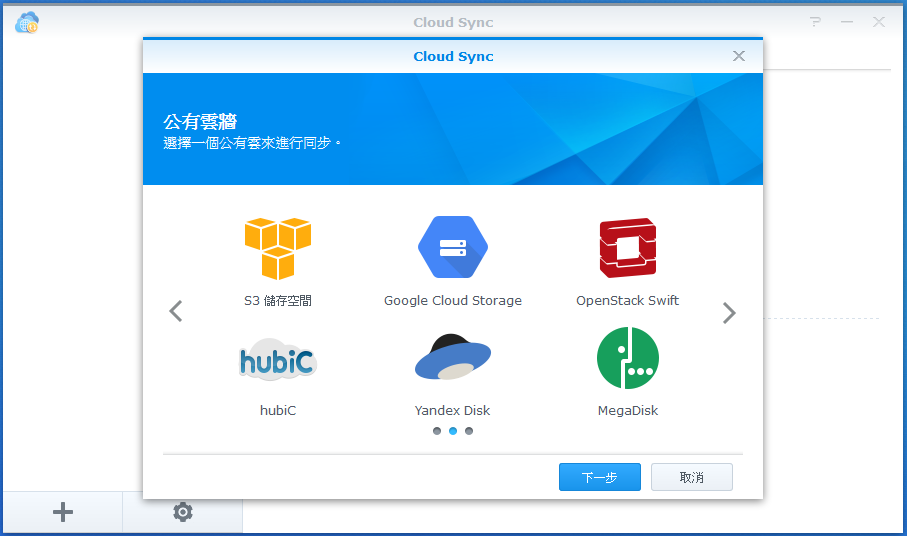Click the Cloud Sync app logo icon

click(27, 23)
